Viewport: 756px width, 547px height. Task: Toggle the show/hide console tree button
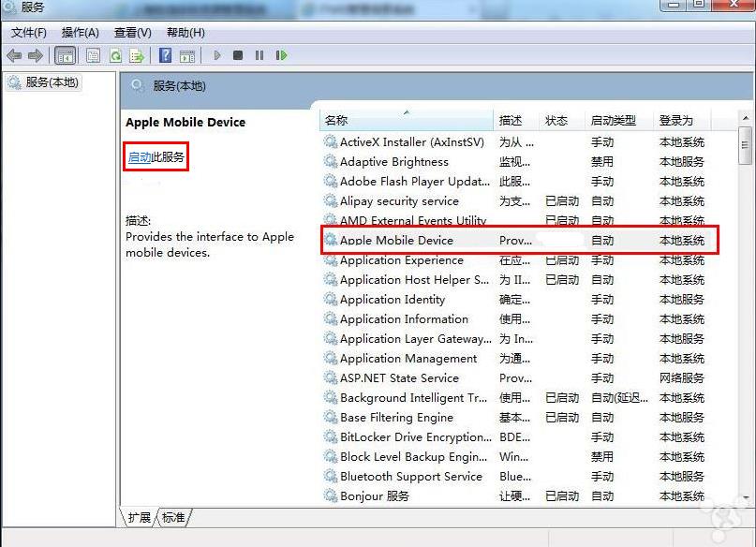pos(66,55)
